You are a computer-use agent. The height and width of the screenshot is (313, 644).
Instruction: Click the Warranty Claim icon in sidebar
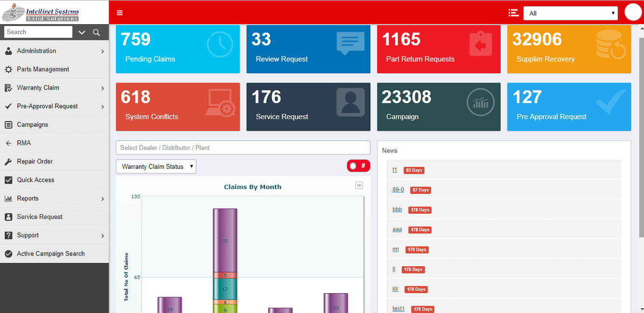pyautogui.click(x=8, y=88)
